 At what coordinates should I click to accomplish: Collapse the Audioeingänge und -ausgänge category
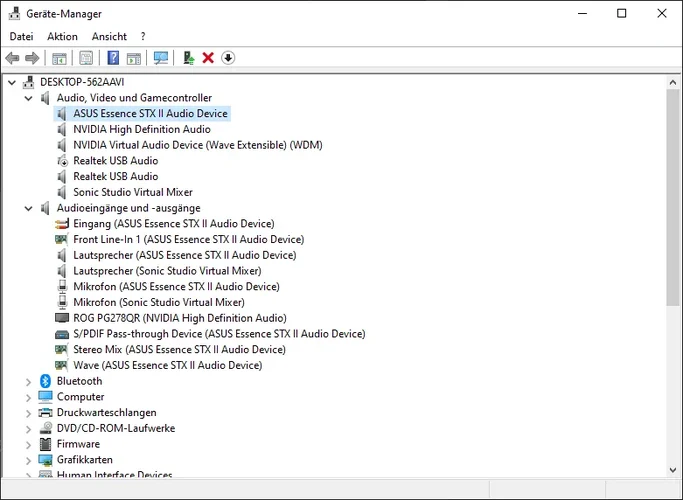[x=29, y=208]
